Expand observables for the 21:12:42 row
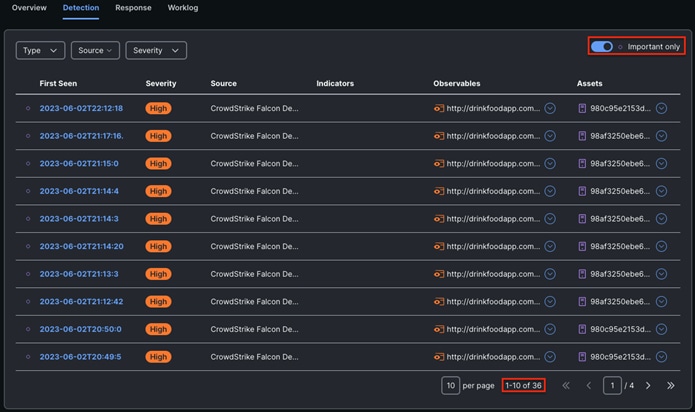Image resolution: width=695 pixels, height=412 pixels. [x=550, y=302]
